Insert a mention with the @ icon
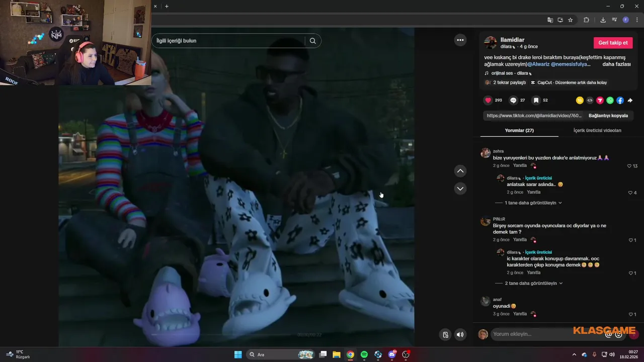The image size is (644, 362). point(608,334)
